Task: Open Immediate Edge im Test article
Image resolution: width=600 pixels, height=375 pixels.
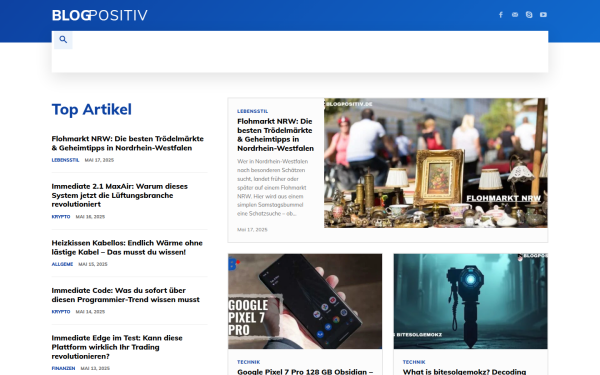Action: tap(117, 347)
